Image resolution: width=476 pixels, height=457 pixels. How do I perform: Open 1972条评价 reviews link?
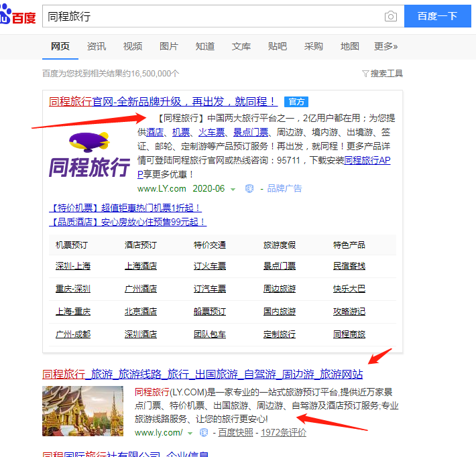pos(284,432)
